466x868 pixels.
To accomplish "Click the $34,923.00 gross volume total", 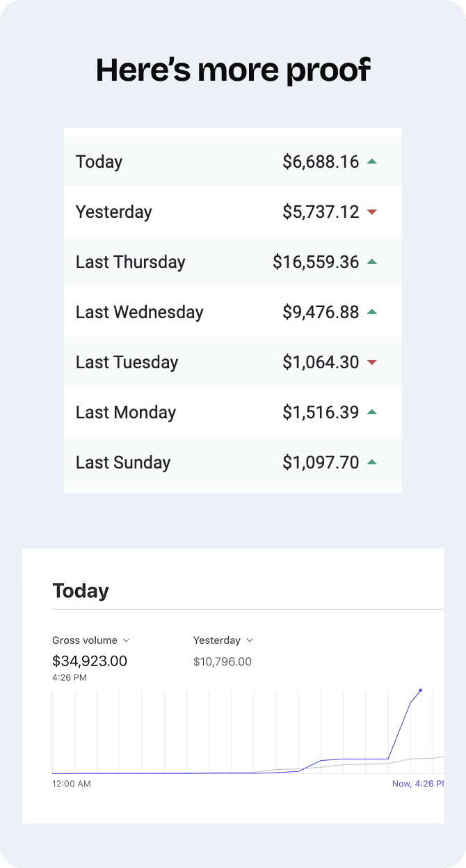I will 90,661.
